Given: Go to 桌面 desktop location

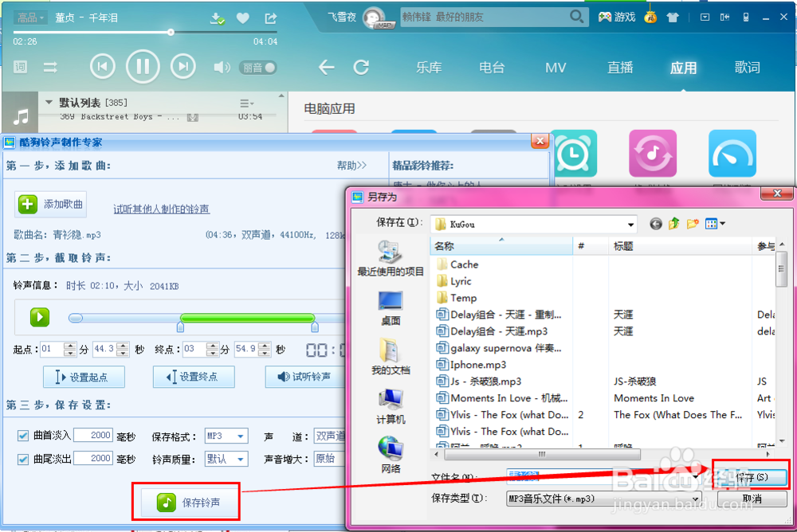Looking at the screenshot, I should (391, 308).
